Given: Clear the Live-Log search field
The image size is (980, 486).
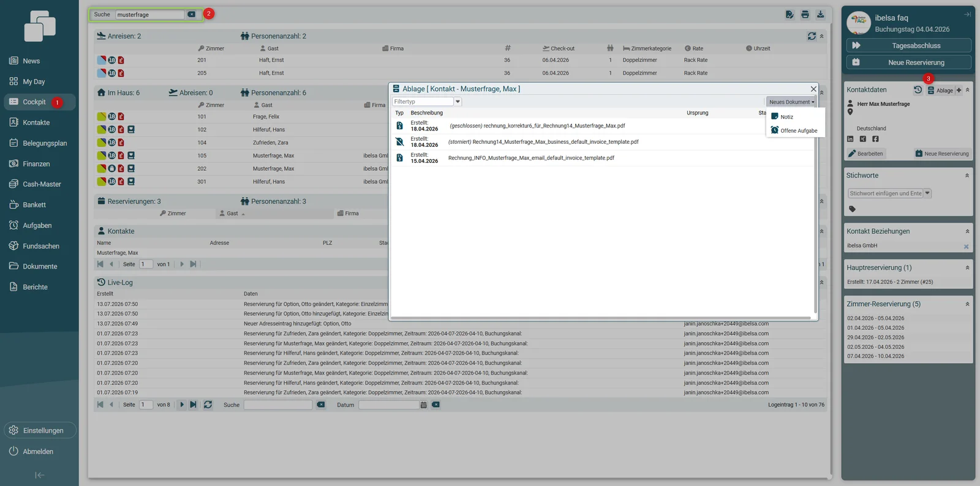Looking at the screenshot, I should [x=320, y=405].
